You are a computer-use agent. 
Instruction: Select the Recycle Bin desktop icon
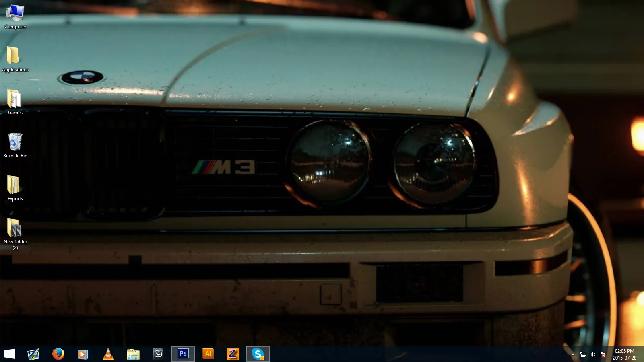(15, 145)
